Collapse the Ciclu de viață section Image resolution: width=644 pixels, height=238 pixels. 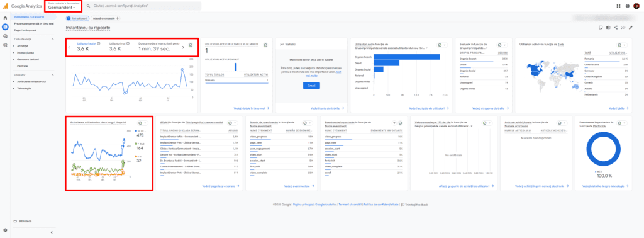click(53, 39)
